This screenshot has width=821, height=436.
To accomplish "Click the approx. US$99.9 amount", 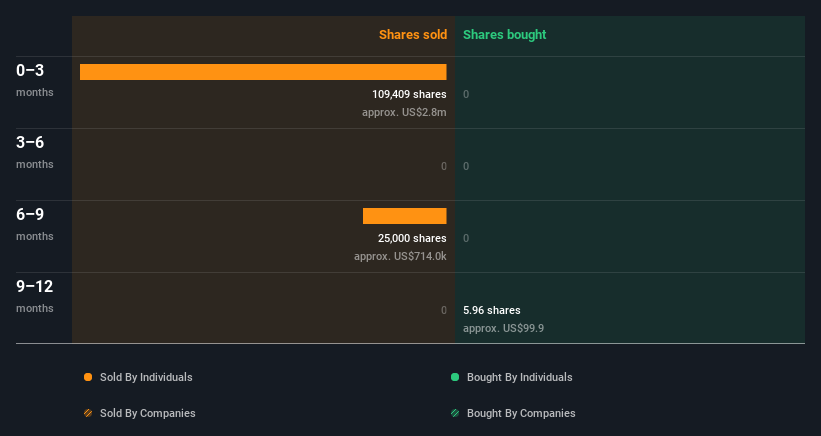I will point(503,328).
